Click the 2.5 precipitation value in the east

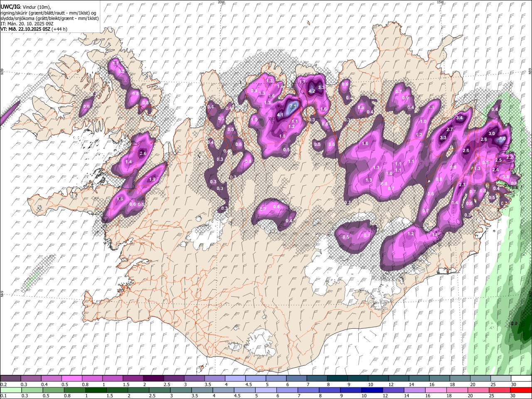499,160
